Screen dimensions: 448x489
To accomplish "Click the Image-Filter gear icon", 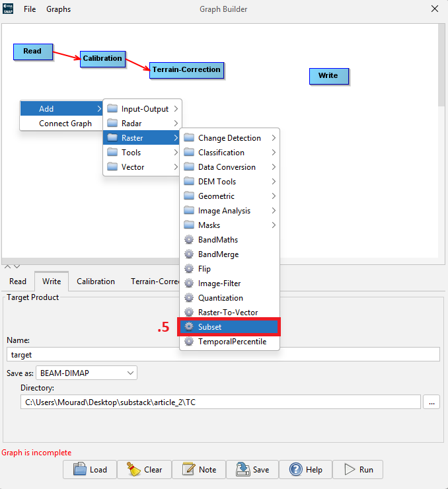I will click(189, 283).
